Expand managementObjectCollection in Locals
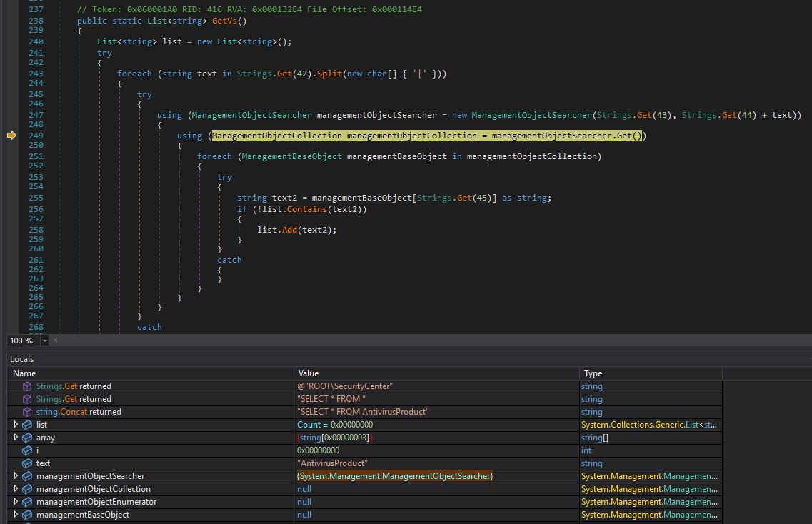The width and height of the screenshot is (812, 524). point(16,489)
